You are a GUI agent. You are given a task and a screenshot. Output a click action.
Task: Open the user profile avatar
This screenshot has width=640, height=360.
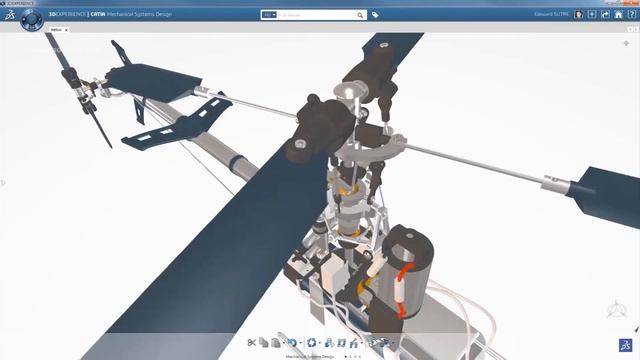click(x=578, y=14)
